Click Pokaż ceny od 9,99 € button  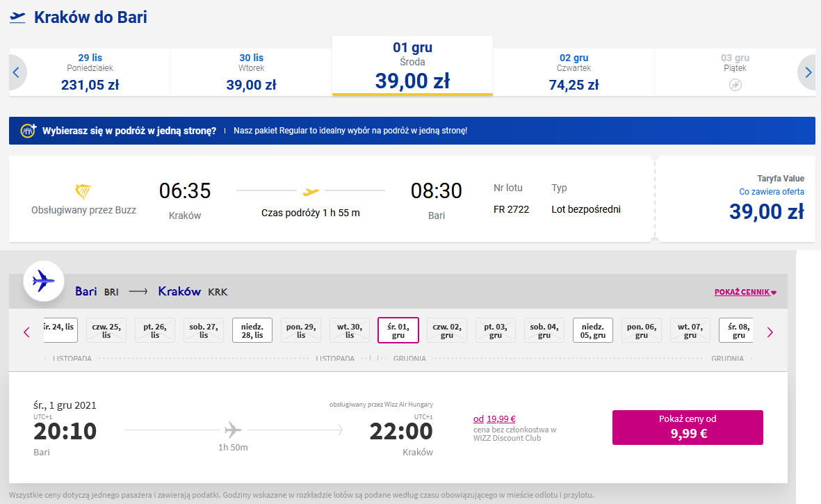coord(688,427)
